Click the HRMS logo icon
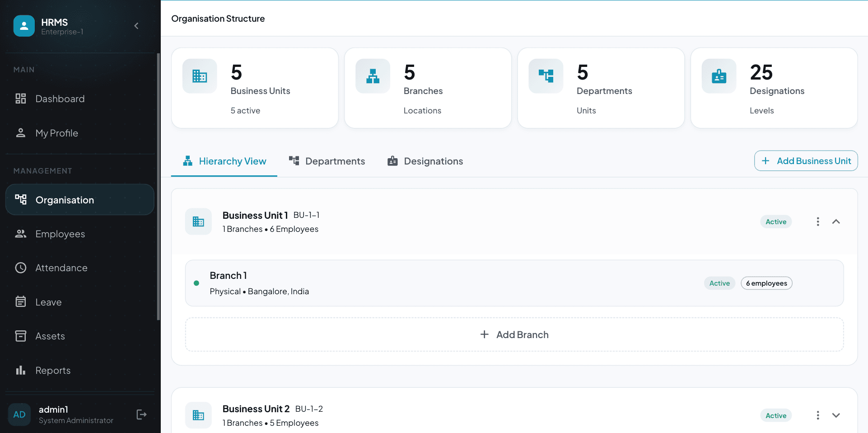Image resolution: width=868 pixels, height=433 pixels. click(24, 26)
